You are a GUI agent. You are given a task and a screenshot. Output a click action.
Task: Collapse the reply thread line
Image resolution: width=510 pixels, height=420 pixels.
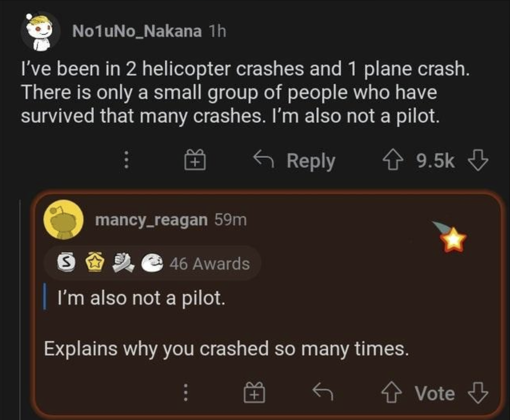point(20,306)
